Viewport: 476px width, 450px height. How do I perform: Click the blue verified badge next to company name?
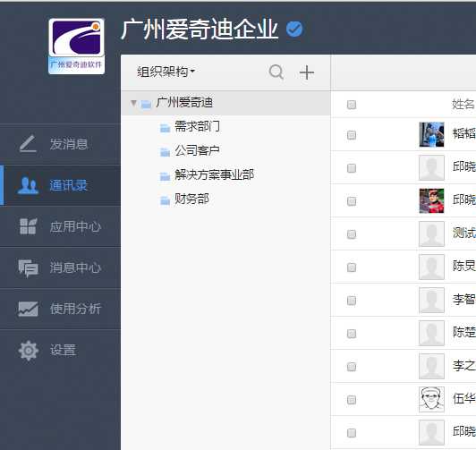[294, 30]
